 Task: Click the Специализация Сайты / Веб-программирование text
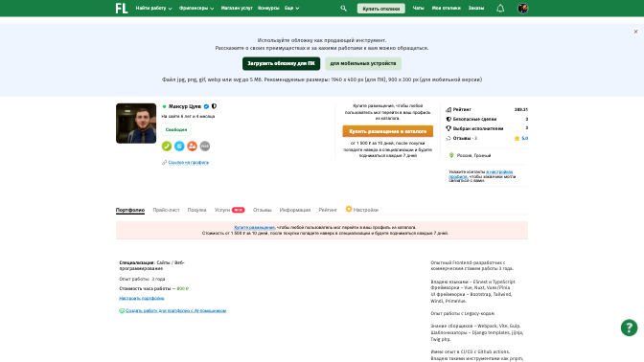coord(152,265)
